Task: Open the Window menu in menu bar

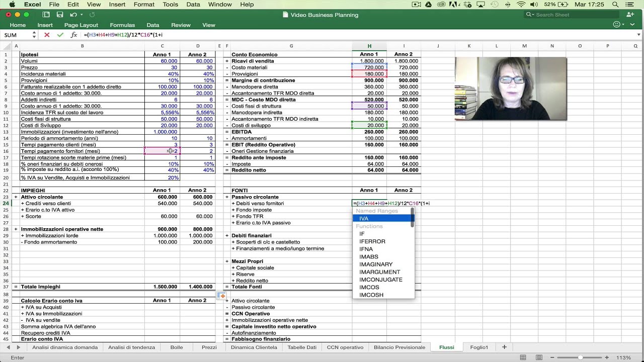Action: click(220, 5)
